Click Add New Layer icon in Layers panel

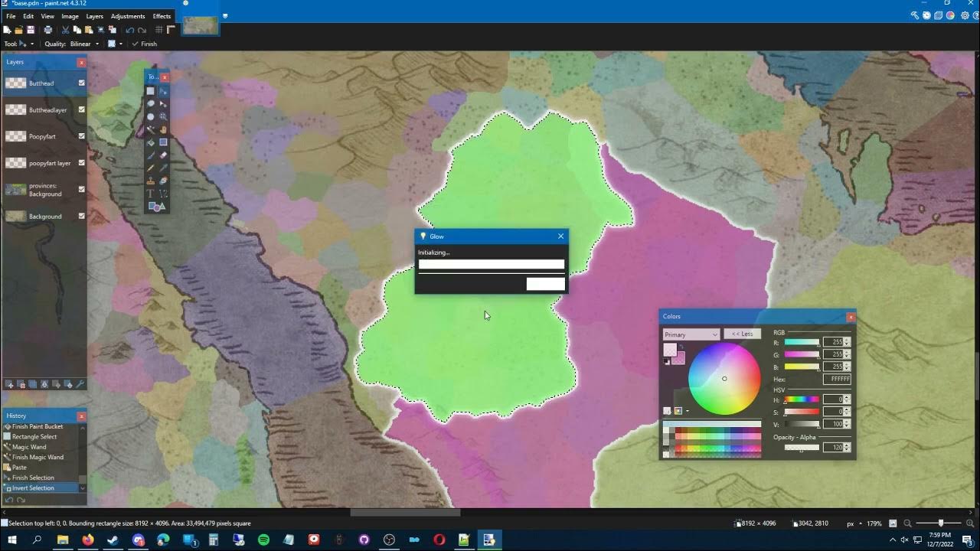click(x=9, y=383)
